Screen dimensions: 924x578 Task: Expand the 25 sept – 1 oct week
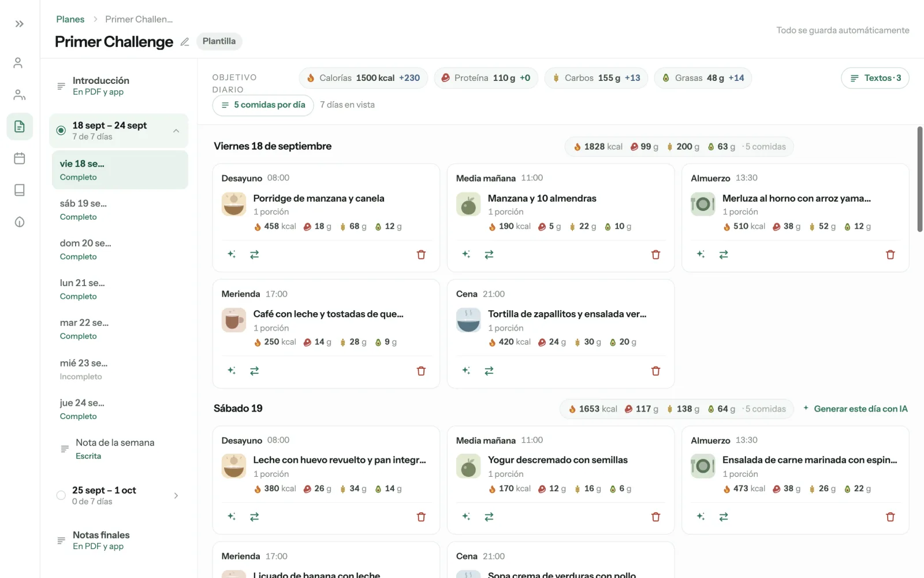[x=176, y=495]
